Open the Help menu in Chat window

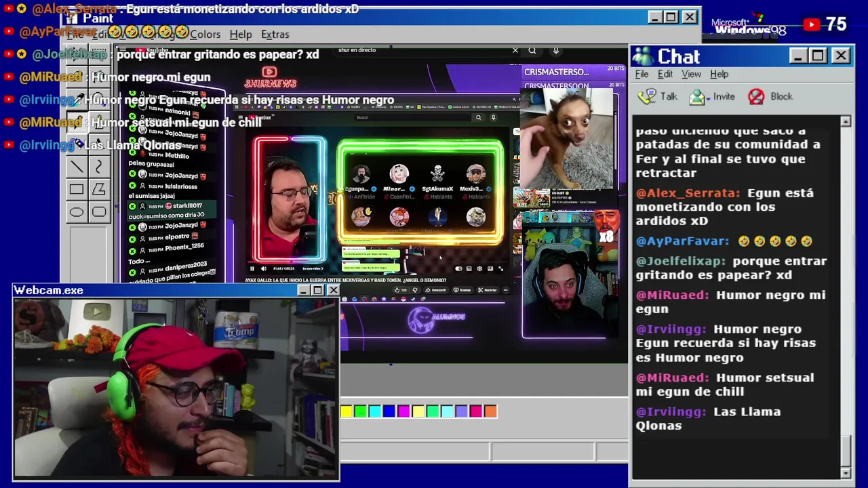click(x=719, y=74)
